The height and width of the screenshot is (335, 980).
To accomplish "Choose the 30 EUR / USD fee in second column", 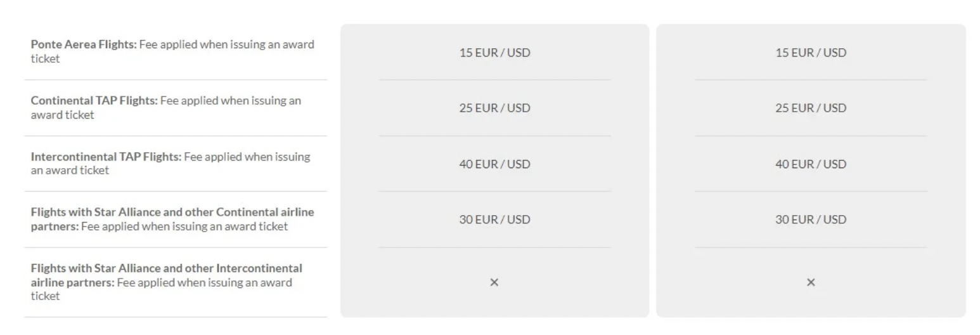I will (810, 220).
